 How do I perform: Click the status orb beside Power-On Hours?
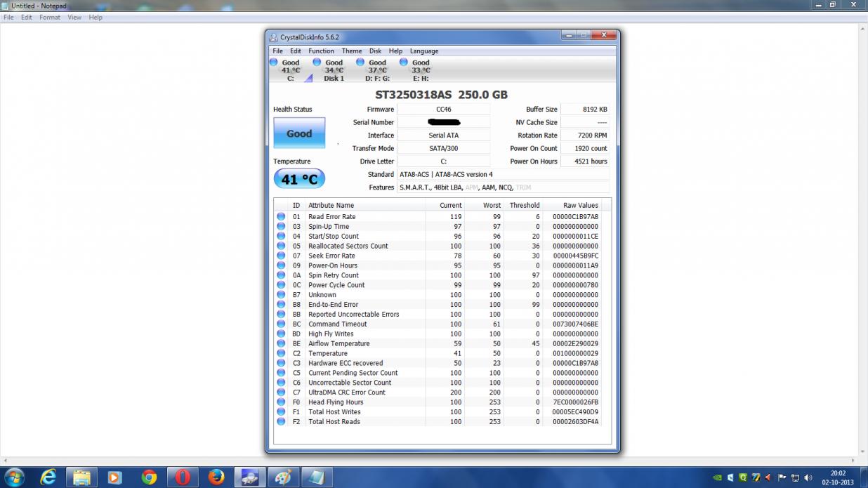281,265
